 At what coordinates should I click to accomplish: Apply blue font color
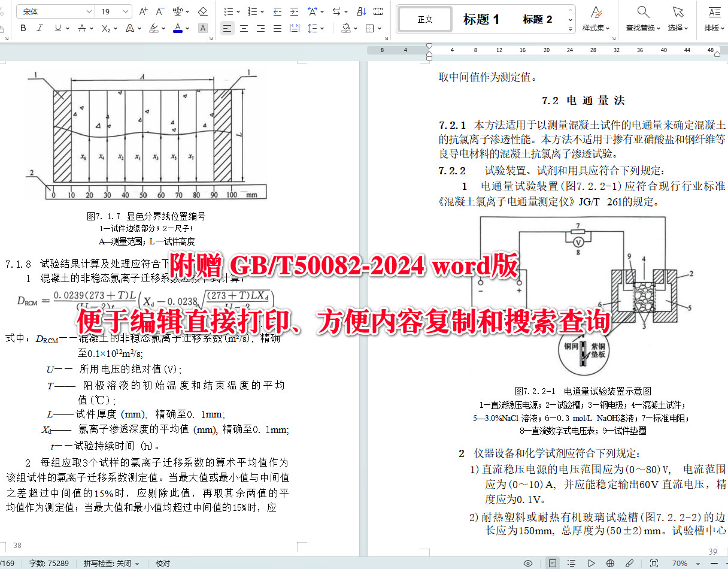point(178,28)
